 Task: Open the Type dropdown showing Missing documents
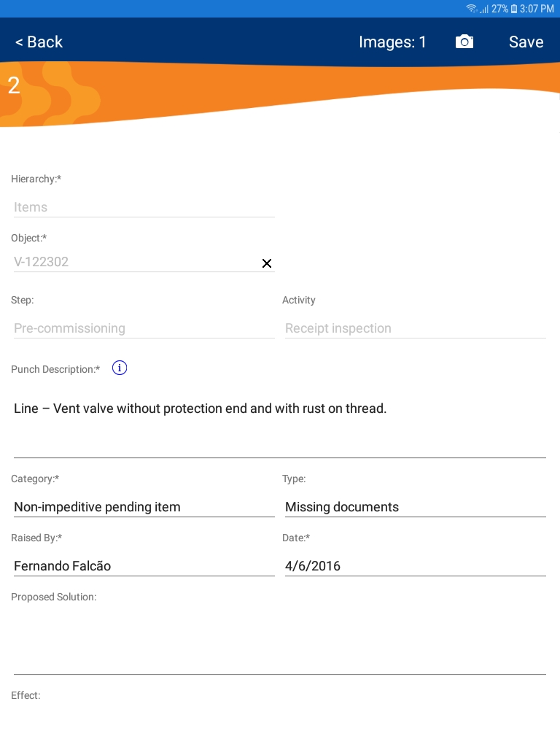(415, 507)
